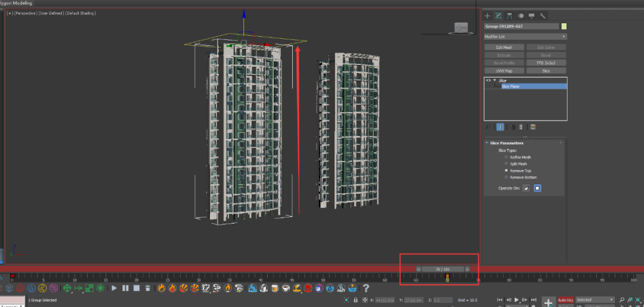This screenshot has height=307, width=644.
Task: Expand the Modifier List dropdown
Action: pos(525,36)
